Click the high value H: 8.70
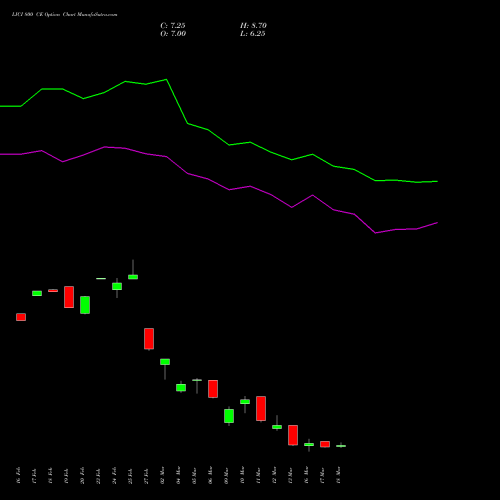 (x=253, y=25)
